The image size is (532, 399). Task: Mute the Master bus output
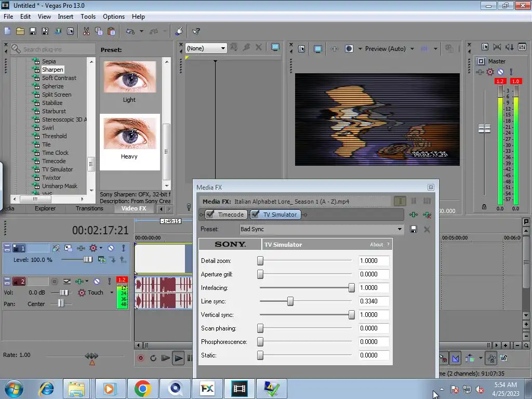500,72
